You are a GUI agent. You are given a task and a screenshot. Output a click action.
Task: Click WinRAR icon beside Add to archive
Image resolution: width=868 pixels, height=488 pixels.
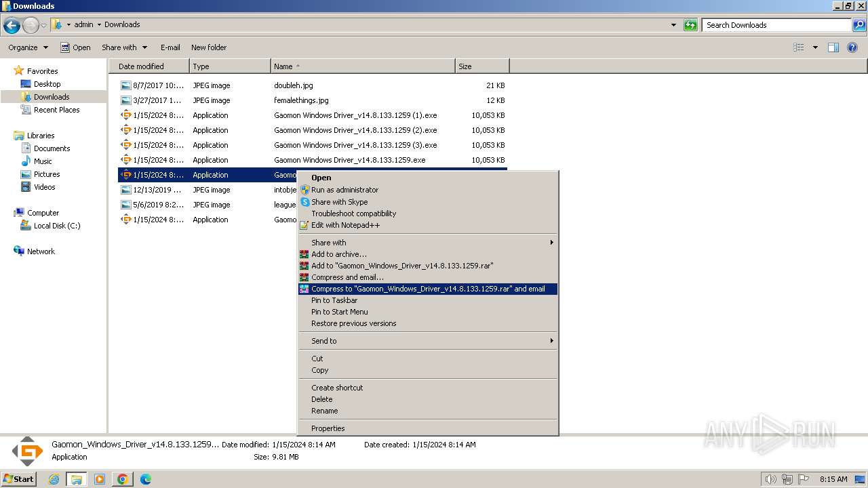304,254
